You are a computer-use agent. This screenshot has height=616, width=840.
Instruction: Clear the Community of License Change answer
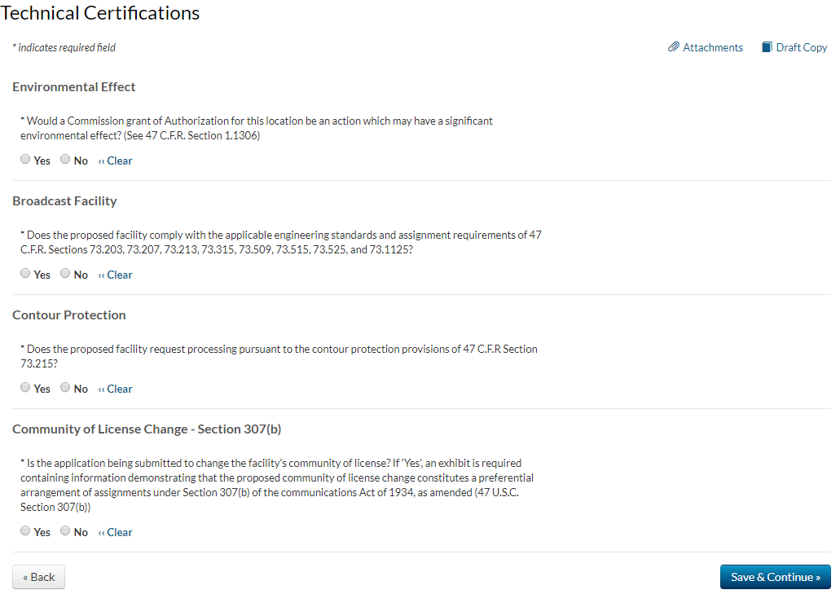[x=116, y=533]
